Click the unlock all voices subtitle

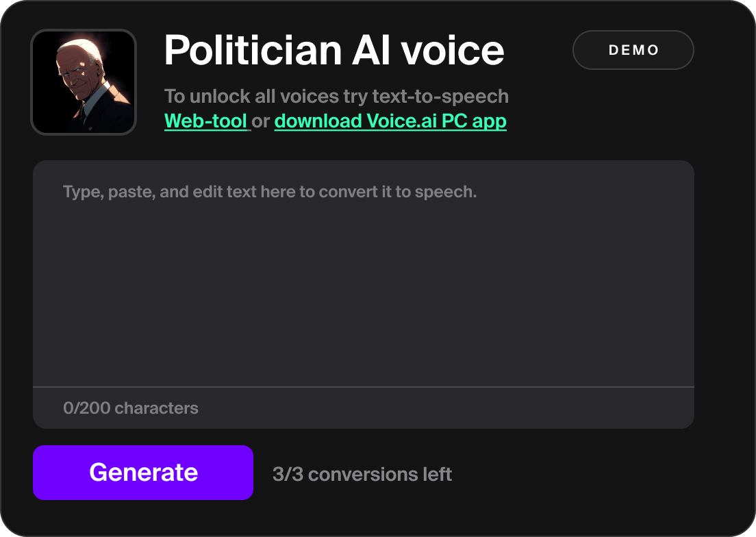pyautogui.click(x=336, y=96)
